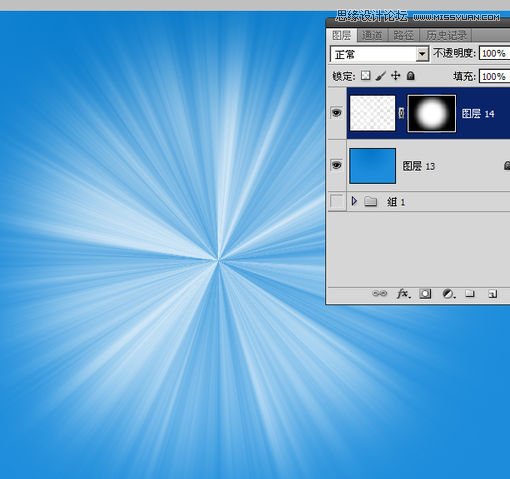510x479 pixels.
Task: Toggle lock transparent pixels icon
Action: pos(366,76)
